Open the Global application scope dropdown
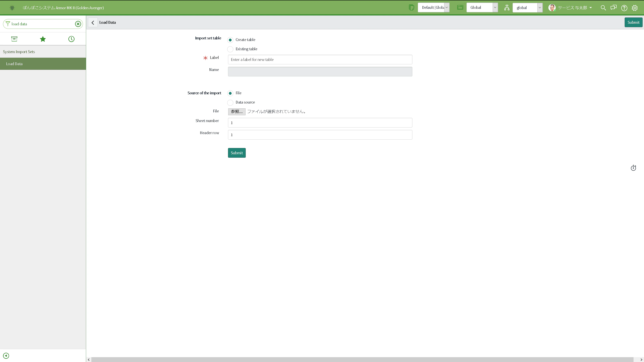Screen dimensions: 644x362 (482, 7)
